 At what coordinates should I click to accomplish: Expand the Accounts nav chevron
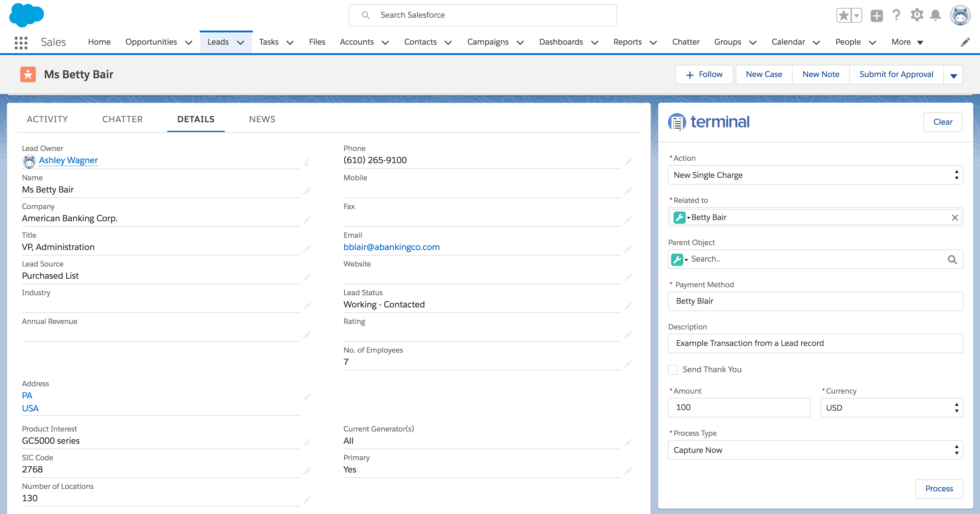pyautogui.click(x=385, y=43)
